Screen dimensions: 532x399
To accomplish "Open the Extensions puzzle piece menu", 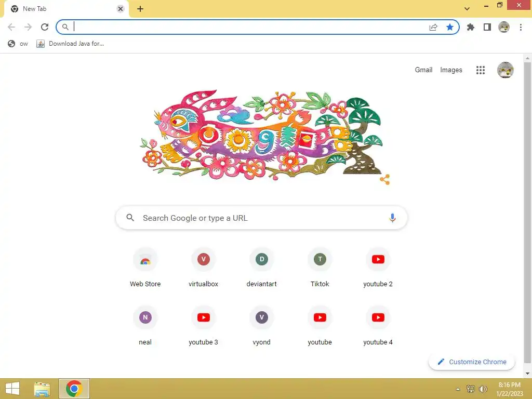I will [x=470, y=27].
